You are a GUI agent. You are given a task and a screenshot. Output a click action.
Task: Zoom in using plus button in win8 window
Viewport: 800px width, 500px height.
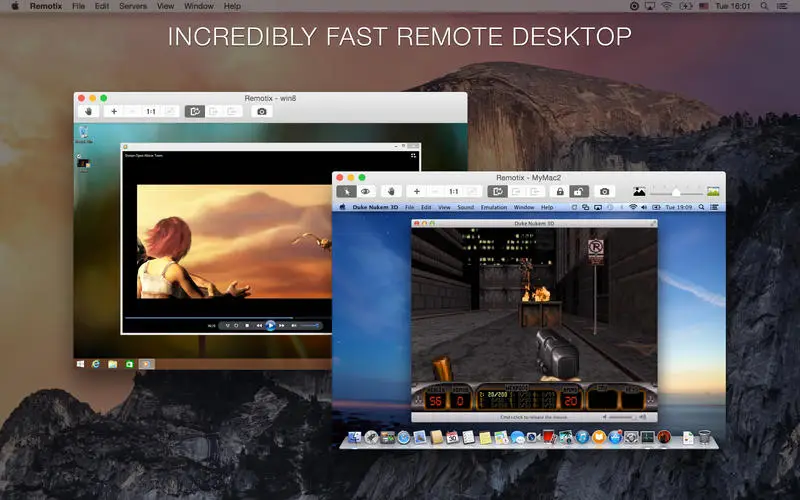click(114, 111)
